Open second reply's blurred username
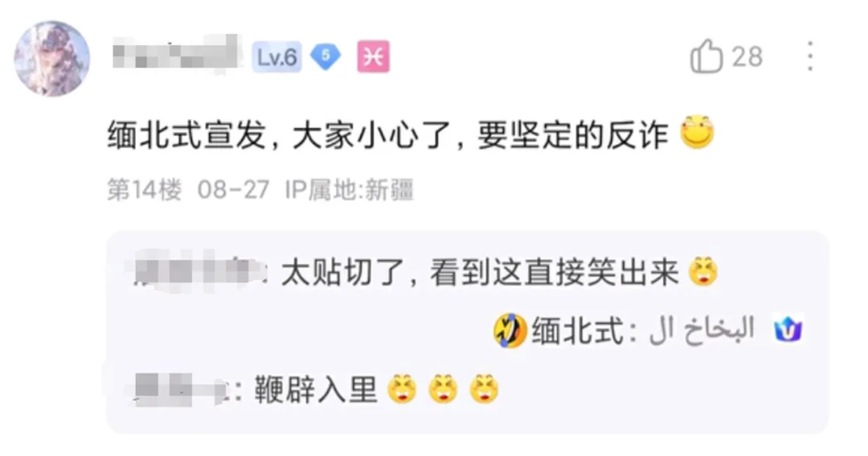Viewport: 868px width, 456px height. pyautogui.click(x=184, y=389)
